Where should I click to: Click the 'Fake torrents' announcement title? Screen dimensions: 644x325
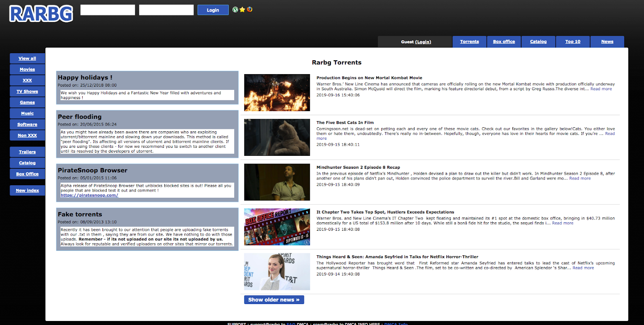coord(80,214)
